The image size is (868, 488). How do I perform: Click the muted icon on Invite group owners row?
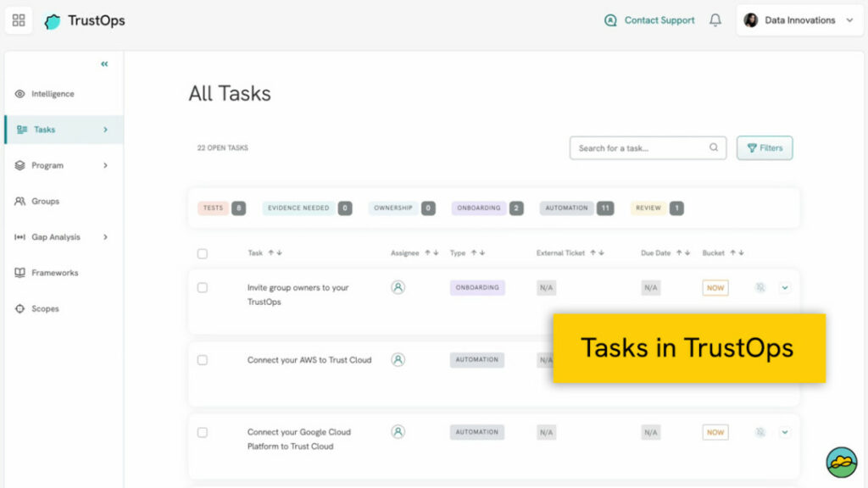760,287
